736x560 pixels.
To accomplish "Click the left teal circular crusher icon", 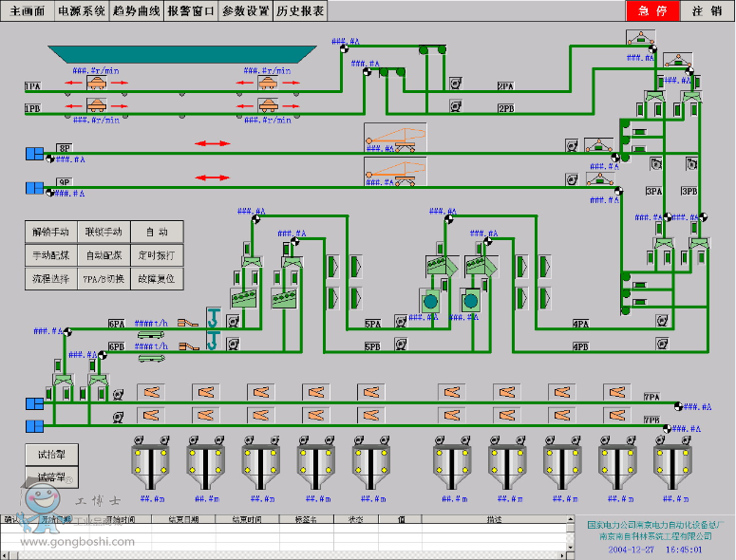I will point(430,301).
